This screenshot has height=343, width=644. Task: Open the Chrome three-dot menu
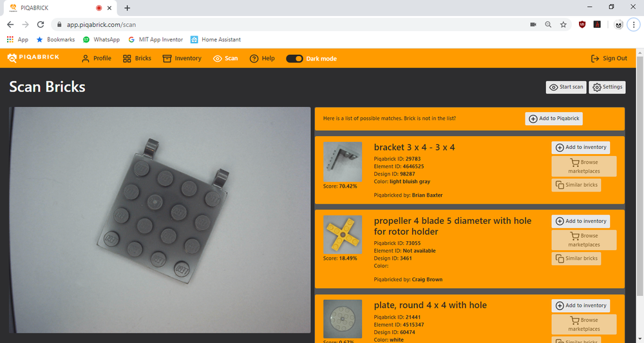634,24
